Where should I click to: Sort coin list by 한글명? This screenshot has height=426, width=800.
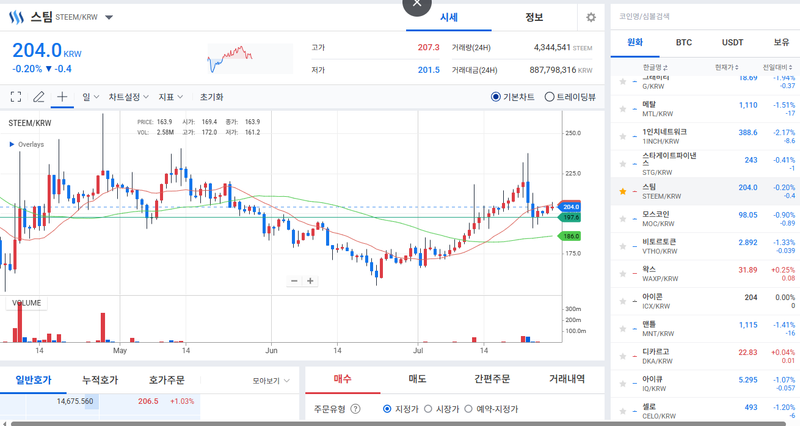pyautogui.click(x=655, y=67)
